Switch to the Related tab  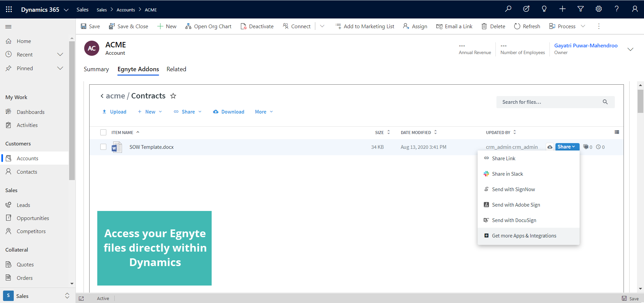pyautogui.click(x=176, y=69)
